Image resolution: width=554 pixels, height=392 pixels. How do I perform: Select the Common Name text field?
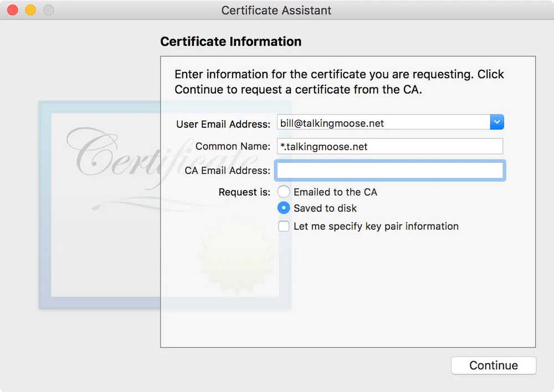[x=389, y=146]
